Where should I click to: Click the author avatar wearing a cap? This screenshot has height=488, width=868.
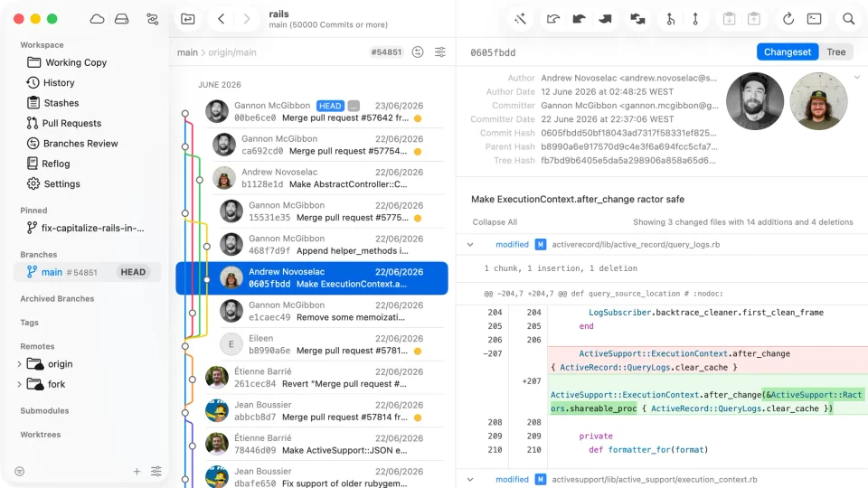point(819,101)
